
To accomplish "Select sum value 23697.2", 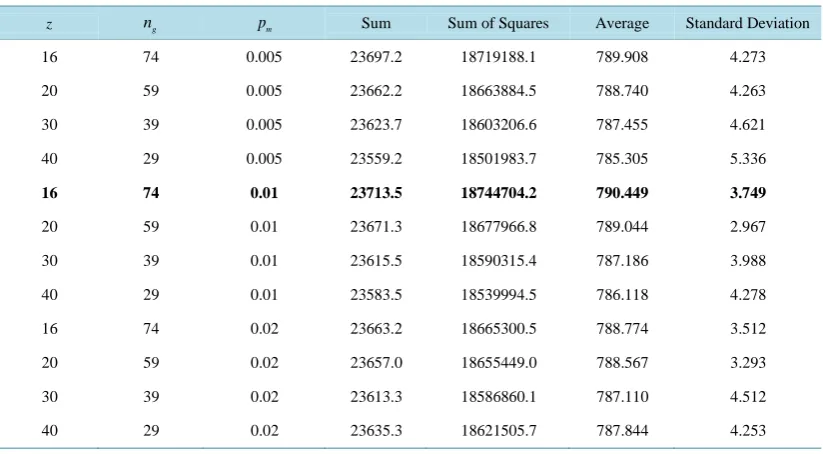I will tap(376, 57).
